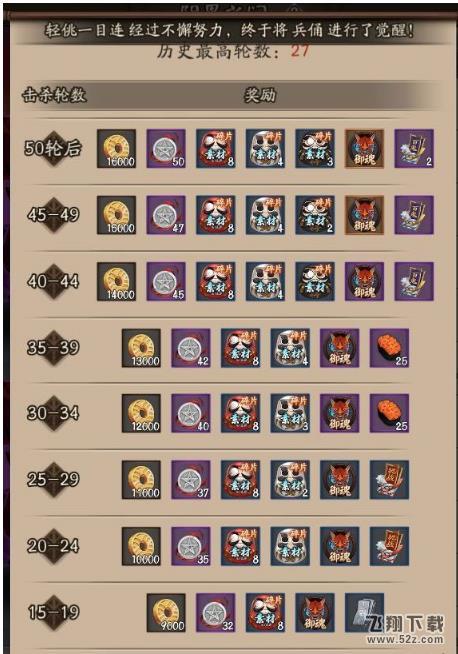Click the 16000 gold coin in 50轮后 row
The width and height of the screenshot is (458, 654).
(116, 148)
